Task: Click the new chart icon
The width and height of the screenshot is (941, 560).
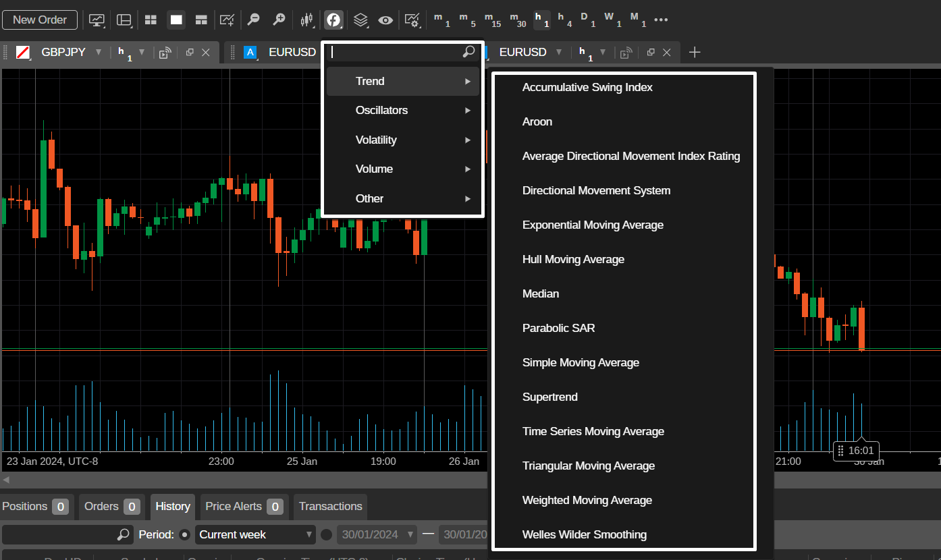Action: point(228,20)
